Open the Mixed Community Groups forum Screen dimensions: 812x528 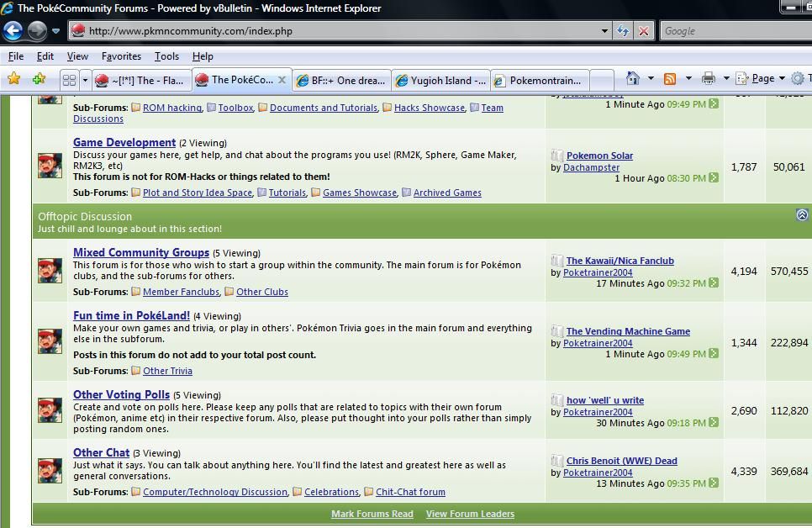(x=141, y=252)
